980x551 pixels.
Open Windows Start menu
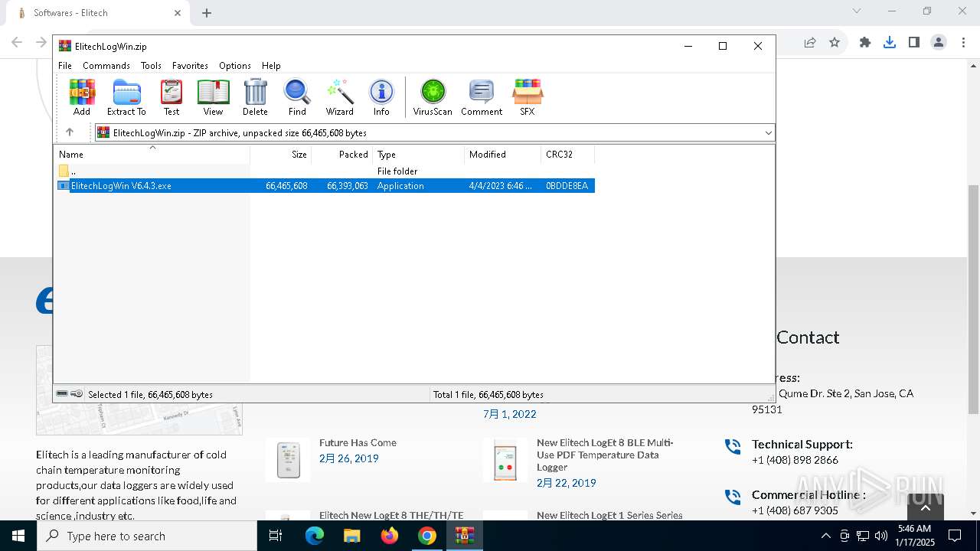pos(18,536)
